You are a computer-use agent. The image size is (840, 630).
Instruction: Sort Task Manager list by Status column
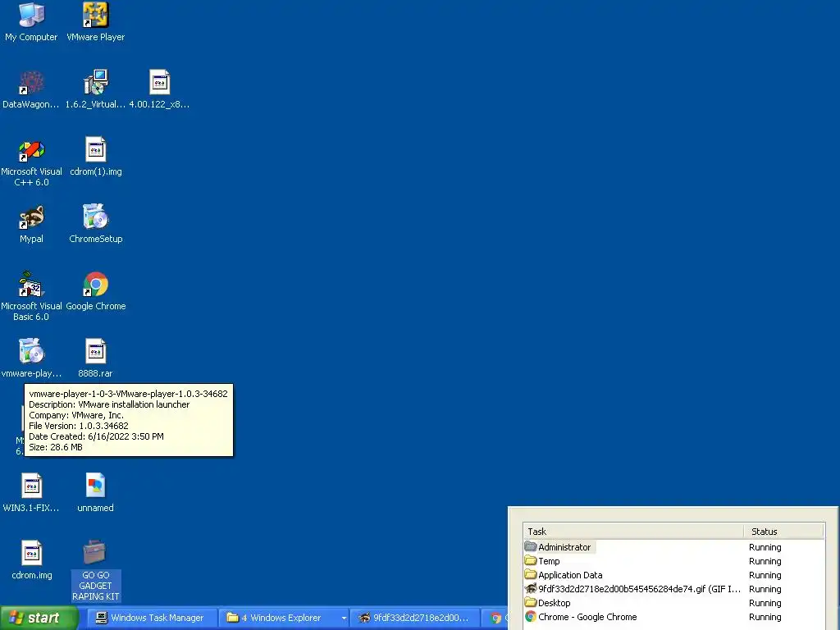point(783,532)
